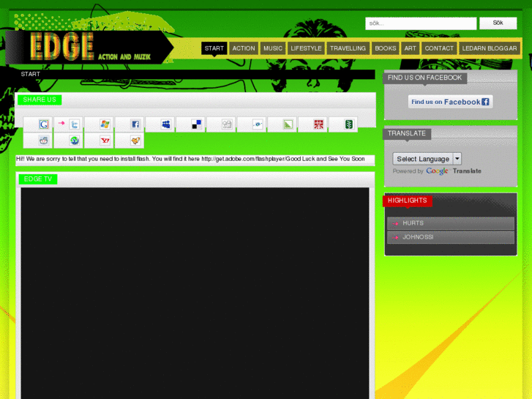This screenshot has width=532, height=399.
Task: Switch to the LIFESTYLE page
Action: coord(306,48)
